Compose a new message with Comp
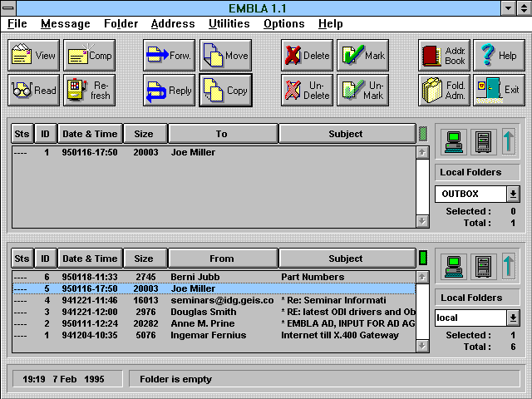This screenshot has height=399, width=532. (x=89, y=56)
